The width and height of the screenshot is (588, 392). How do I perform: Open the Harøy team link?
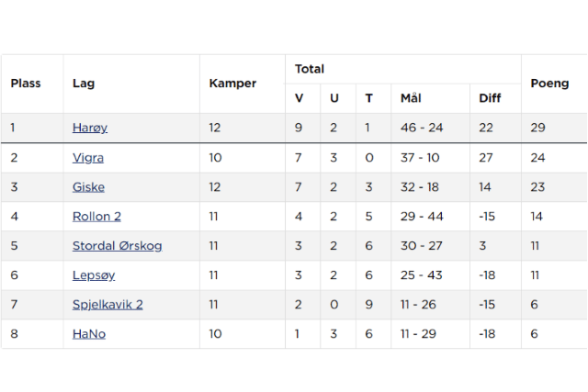coord(90,128)
